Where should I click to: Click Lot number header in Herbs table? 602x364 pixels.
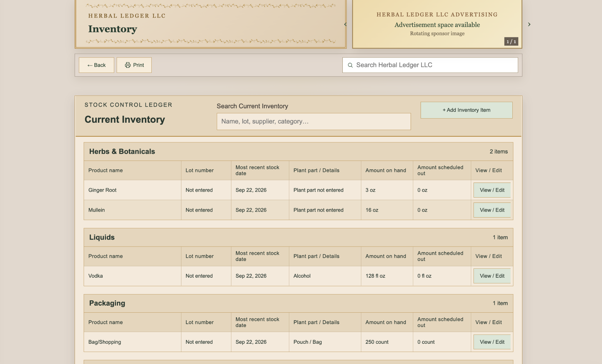200,170
